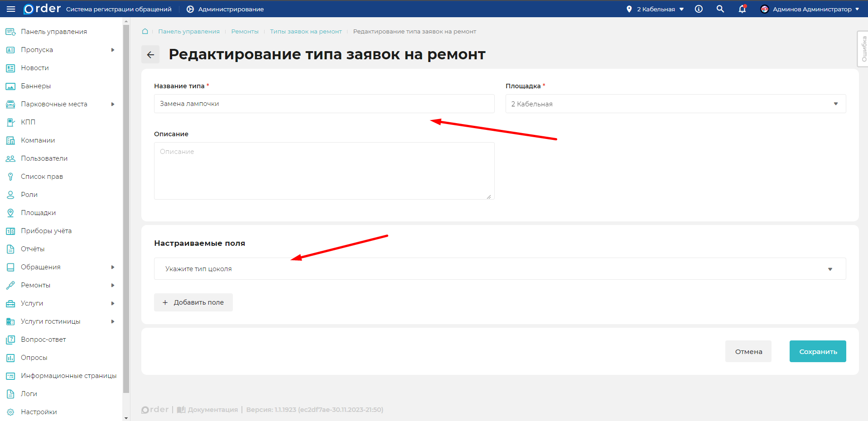868x421 pixels.
Task: Expand the Пропуска sidebar submenu
Action: [113, 50]
